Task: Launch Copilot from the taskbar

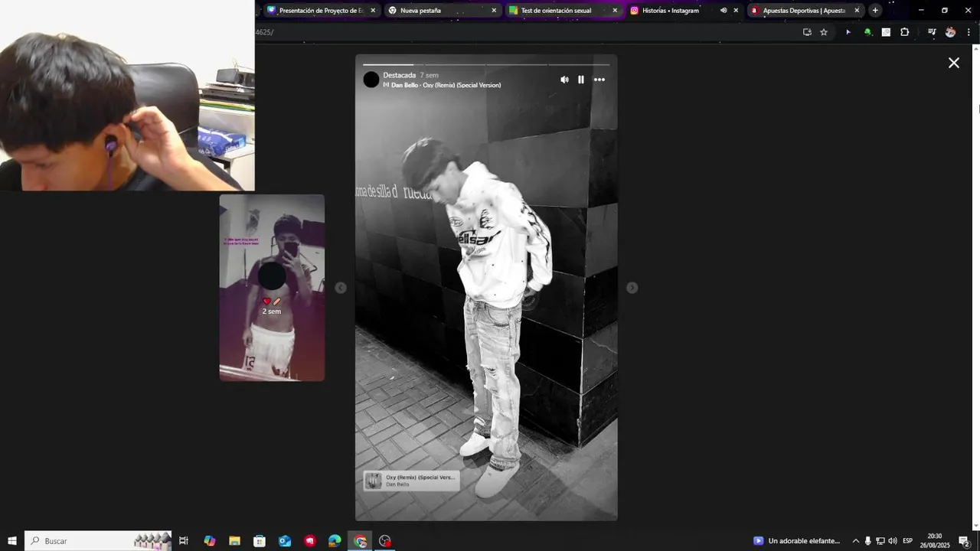Action: click(210, 541)
